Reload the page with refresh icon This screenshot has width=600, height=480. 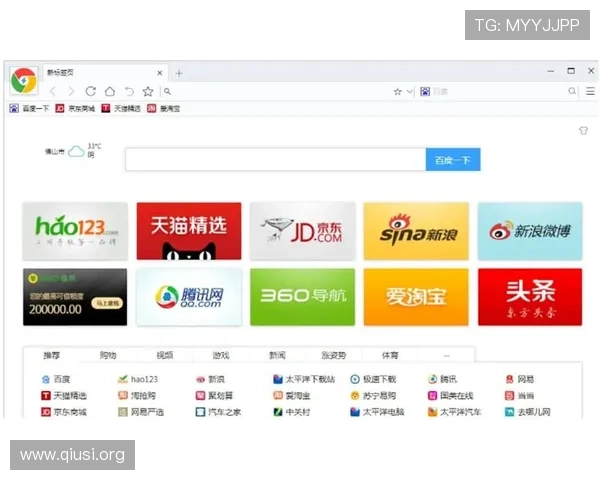tap(91, 91)
